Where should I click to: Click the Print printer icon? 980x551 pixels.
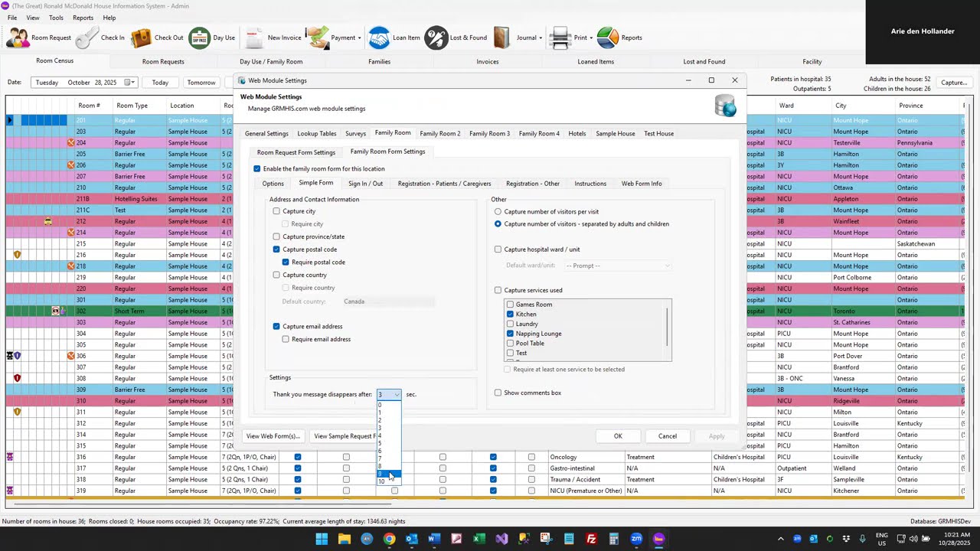pos(560,37)
